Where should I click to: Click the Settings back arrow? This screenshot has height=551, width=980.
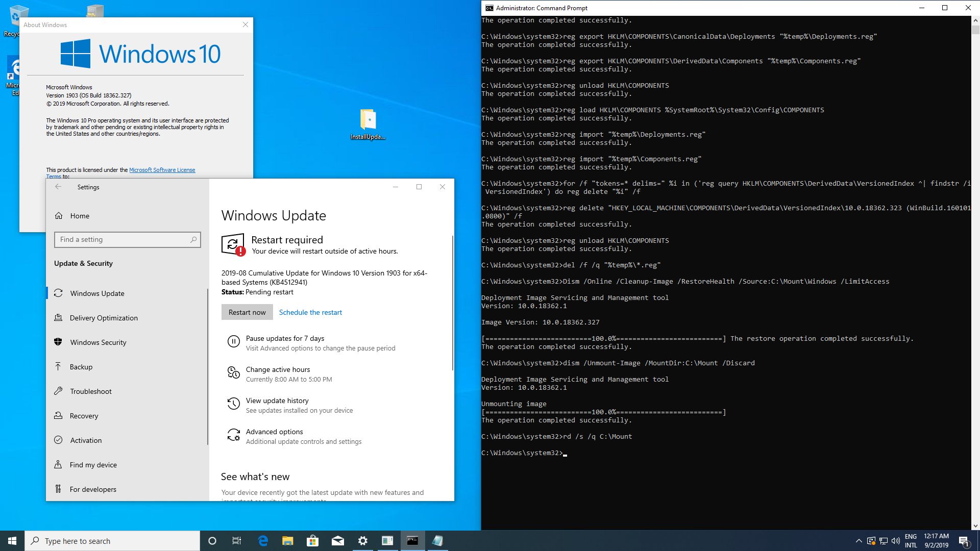point(58,187)
